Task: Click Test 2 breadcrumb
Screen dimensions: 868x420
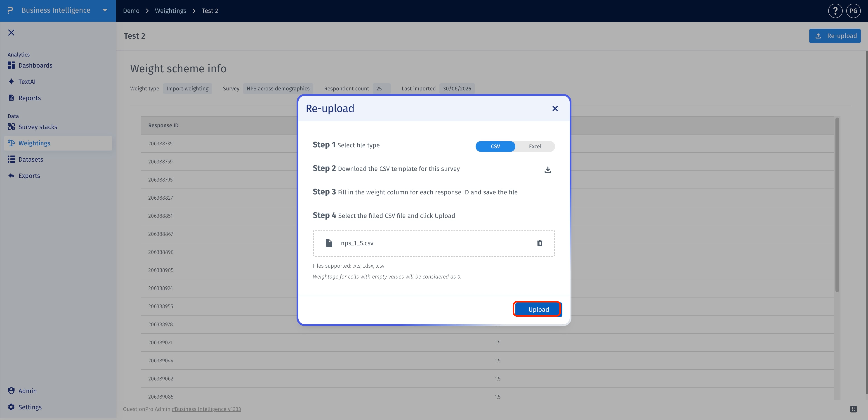Action: [210, 11]
